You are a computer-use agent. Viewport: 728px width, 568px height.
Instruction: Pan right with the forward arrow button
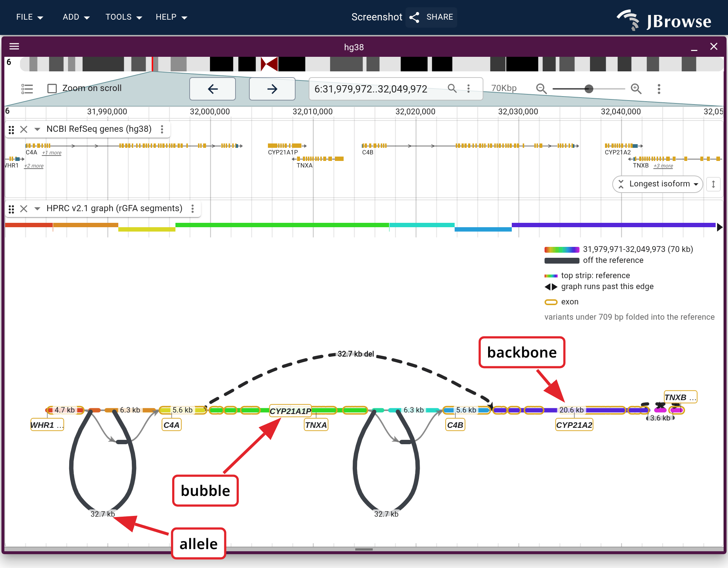[x=272, y=89]
